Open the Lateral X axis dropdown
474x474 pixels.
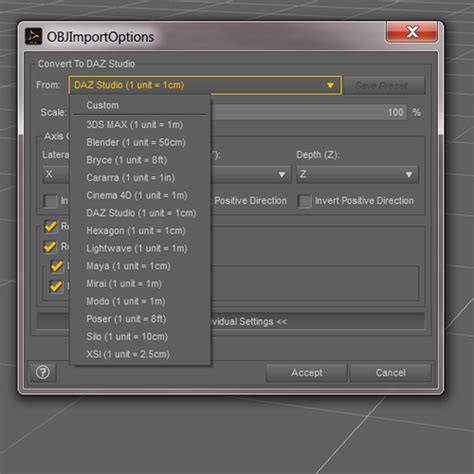[x=56, y=174]
